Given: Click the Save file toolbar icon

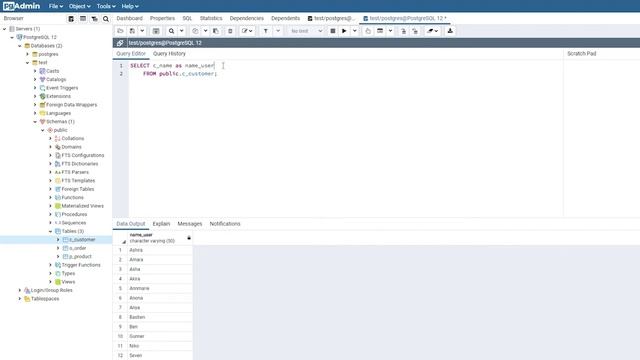Looking at the screenshot, I should pyautogui.click(x=132, y=31).
